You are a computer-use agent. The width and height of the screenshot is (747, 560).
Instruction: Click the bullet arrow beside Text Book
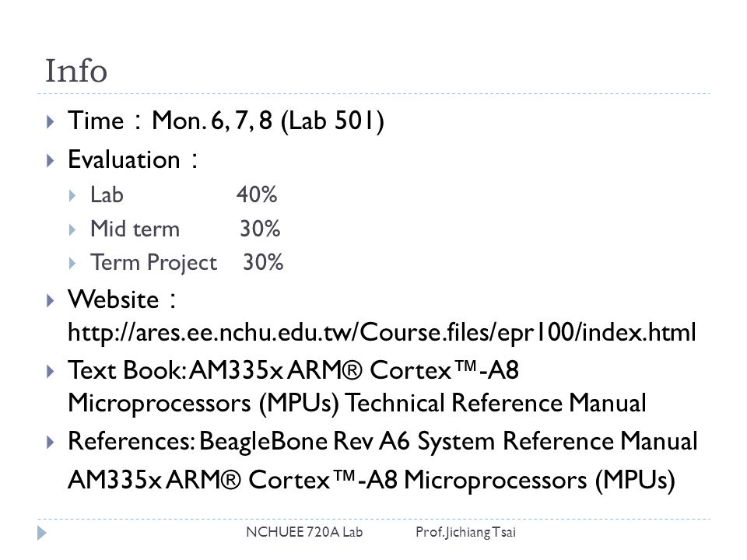click(51, 371)
